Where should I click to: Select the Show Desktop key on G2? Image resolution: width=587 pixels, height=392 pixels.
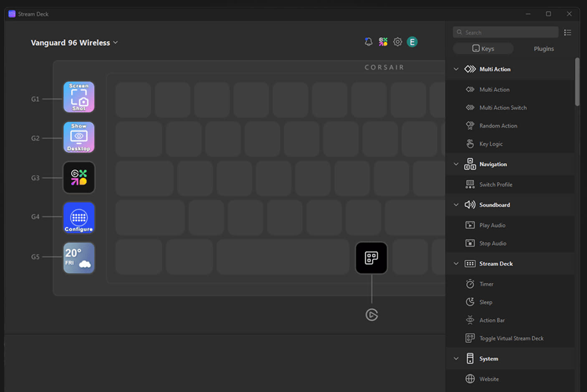[79, 137]
